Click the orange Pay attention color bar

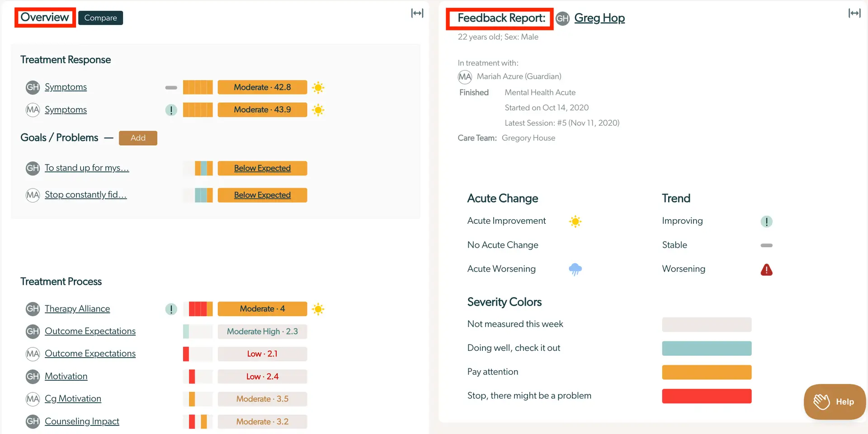point(706,372)
